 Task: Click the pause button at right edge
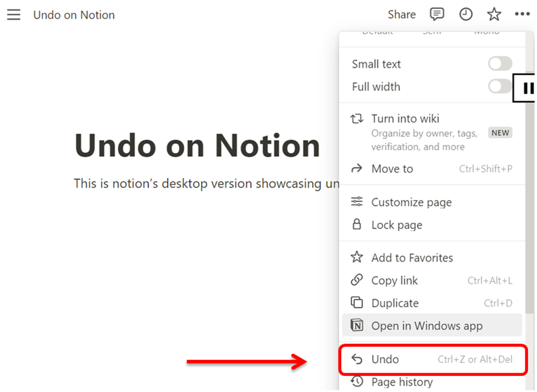coord(524,88)
